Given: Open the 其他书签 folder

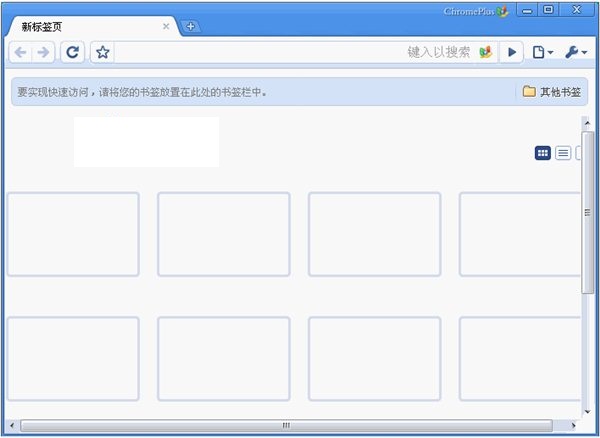Looking at the screenshot, I should coord(551,92).
